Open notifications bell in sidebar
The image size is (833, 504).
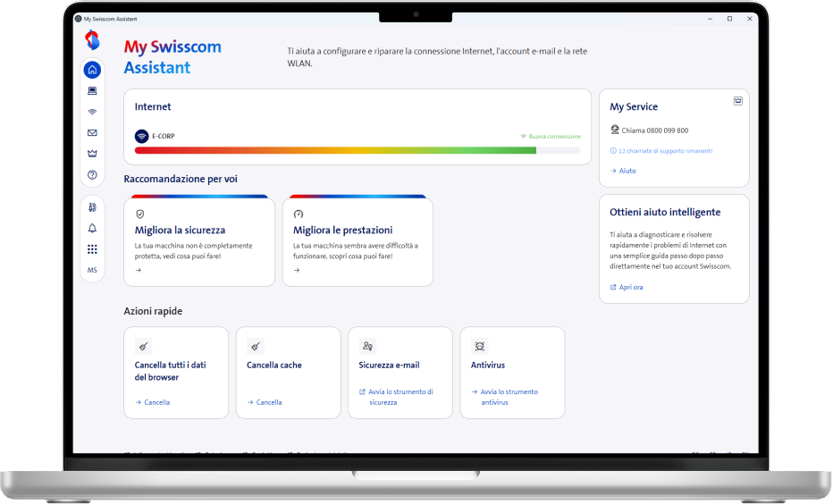click(x=92, y=229)
